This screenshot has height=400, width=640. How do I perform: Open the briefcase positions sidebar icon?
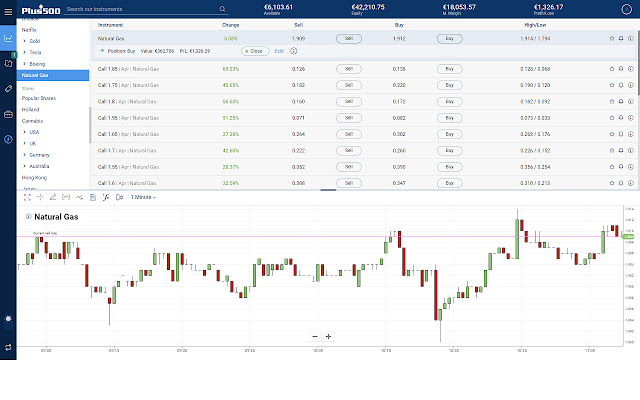[8, 114]
